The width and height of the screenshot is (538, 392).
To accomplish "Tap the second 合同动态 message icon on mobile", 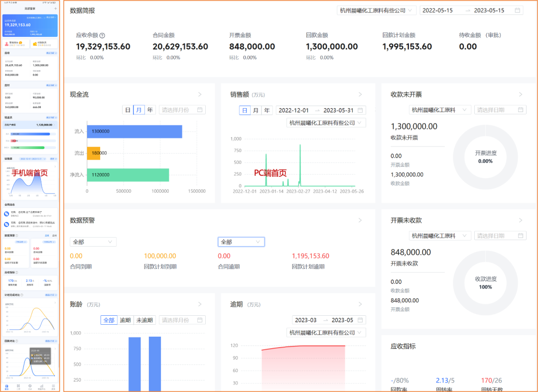I will coord(6,225).
